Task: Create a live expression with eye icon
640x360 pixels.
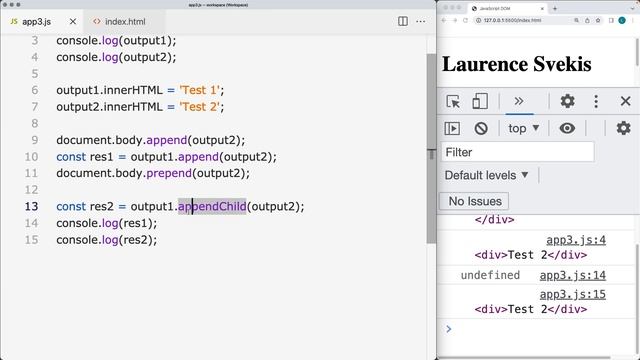Action: (x=567, y=128)
